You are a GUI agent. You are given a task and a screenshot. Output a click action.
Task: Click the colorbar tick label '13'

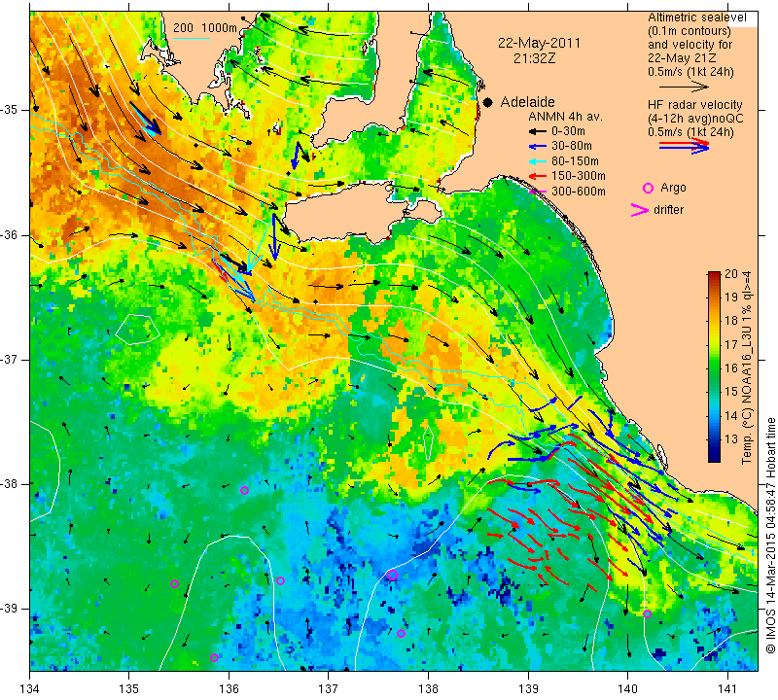731,439
